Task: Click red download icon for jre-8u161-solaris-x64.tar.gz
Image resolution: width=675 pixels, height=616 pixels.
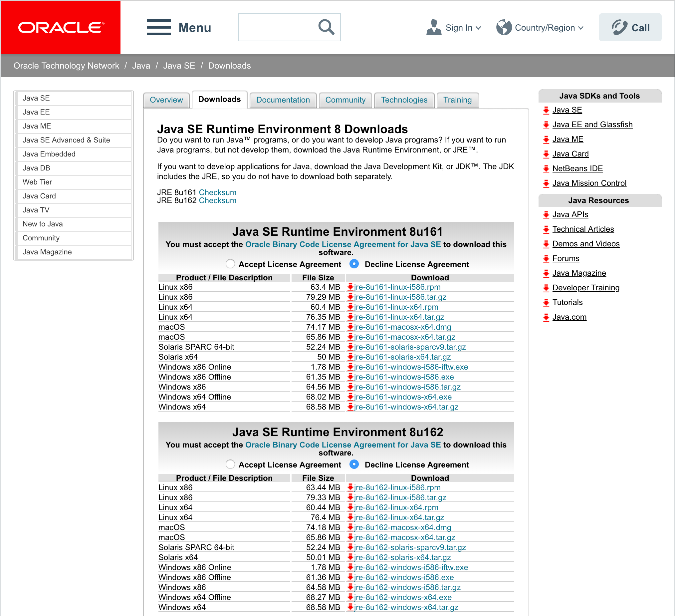Action: coord(350,357)
